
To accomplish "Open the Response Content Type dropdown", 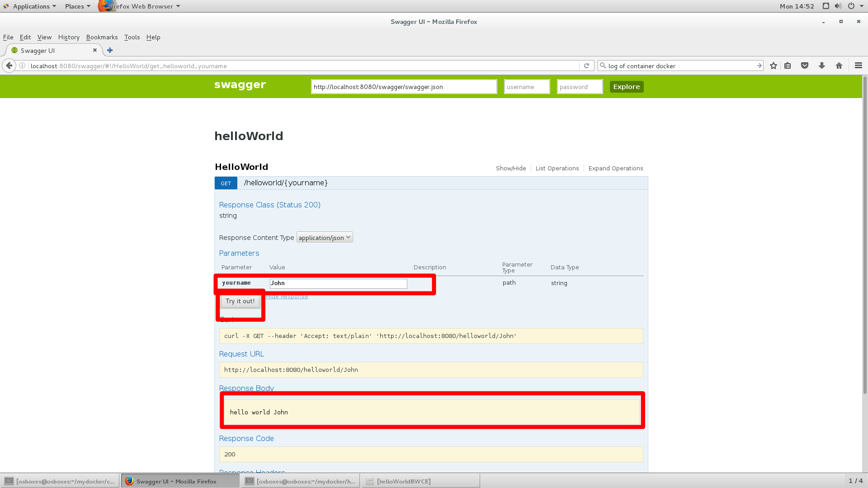I will [325, 238].
